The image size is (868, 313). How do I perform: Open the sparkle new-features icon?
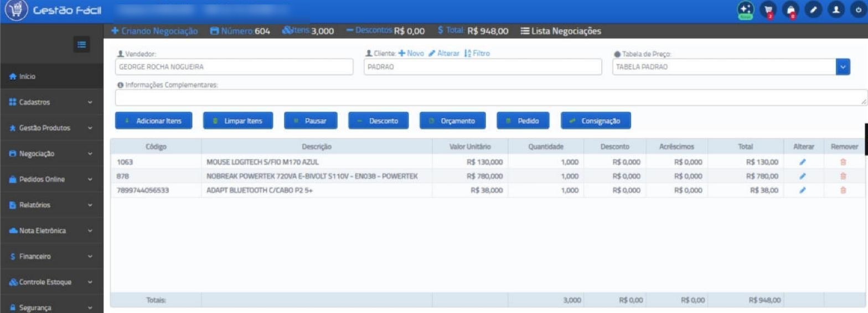point(746,9)
